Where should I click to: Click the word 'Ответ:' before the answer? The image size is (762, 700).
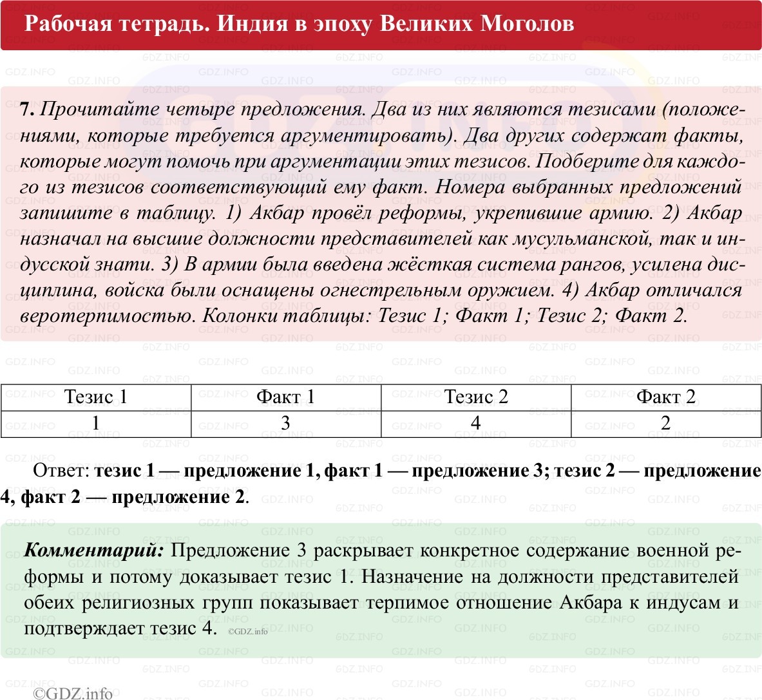pyautogui.click(x=61, y=470)
